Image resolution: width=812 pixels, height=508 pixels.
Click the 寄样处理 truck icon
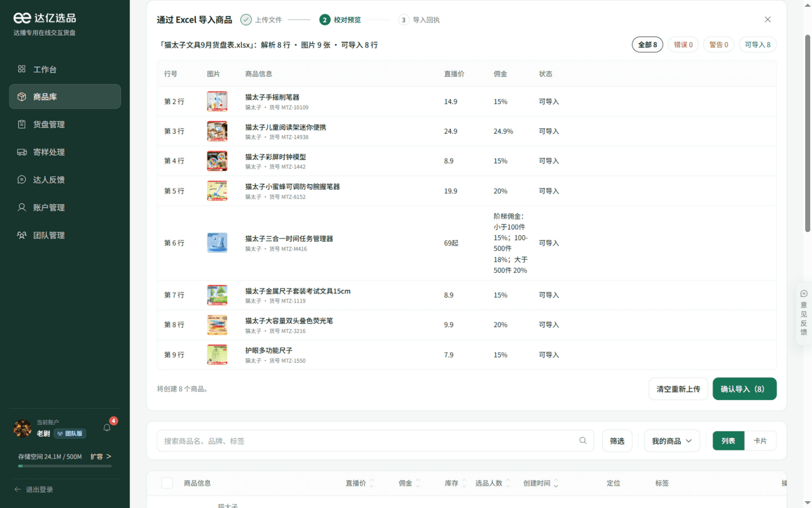click(x=21, y=152)
